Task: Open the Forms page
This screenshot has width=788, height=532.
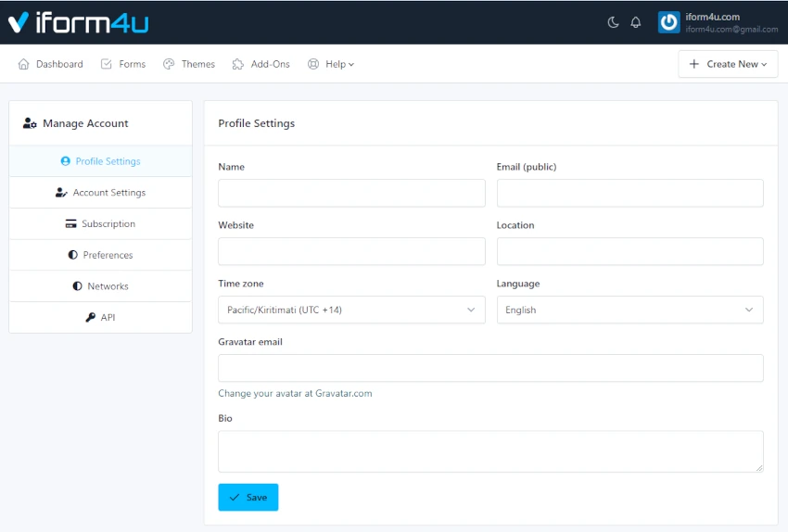Action: 123,64
